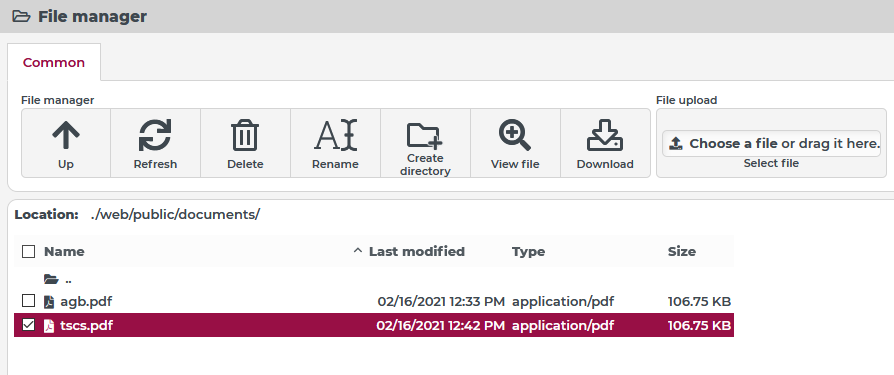Sort files by Type column header

pyautogui.click(x=529, y=251)
